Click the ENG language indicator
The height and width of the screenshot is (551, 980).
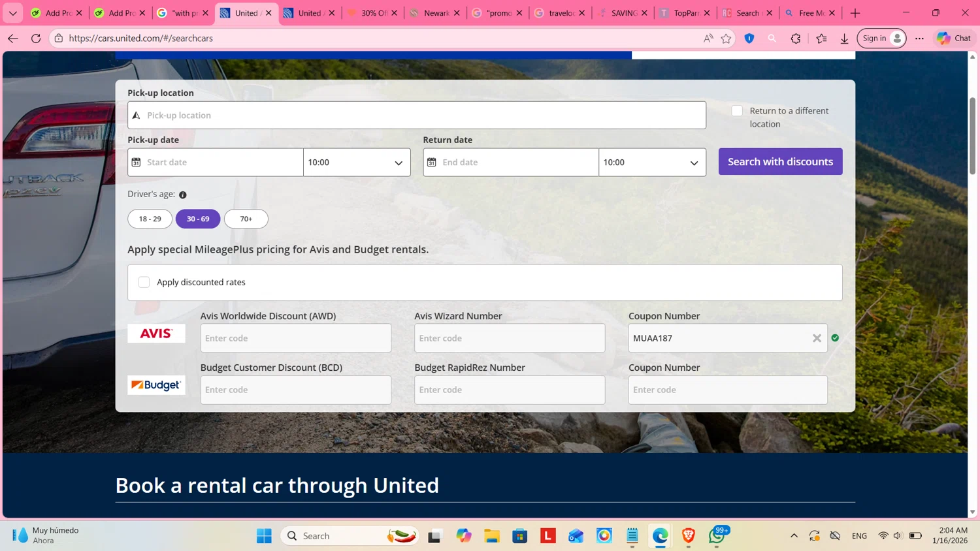(x=859, y=536)
